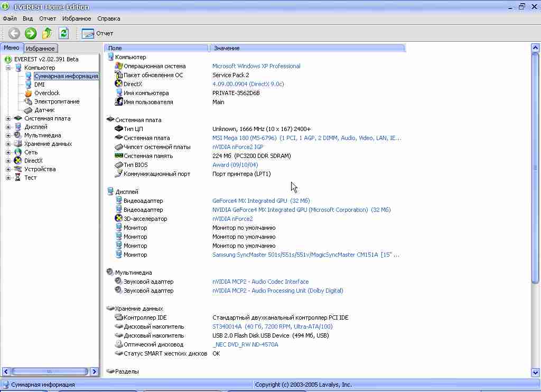
Task: Click the Пакет обновления ОС icon
Action: (119, 75)
